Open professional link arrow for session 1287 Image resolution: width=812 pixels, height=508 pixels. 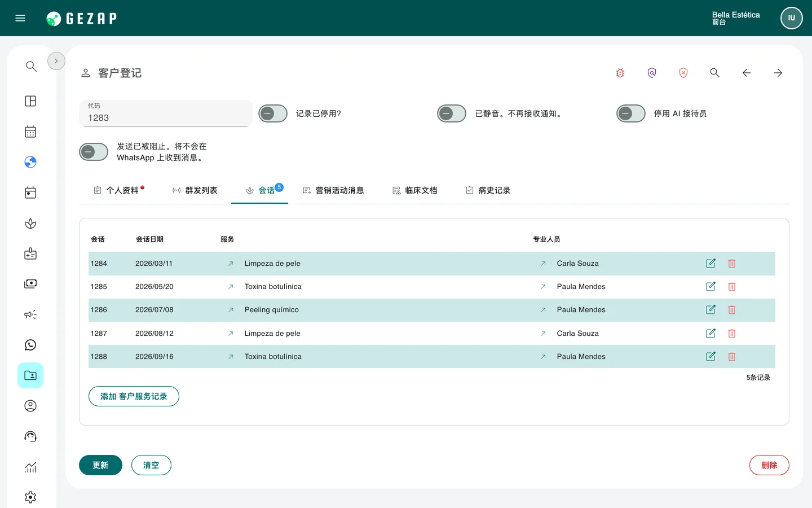click(x=543, y=334)
